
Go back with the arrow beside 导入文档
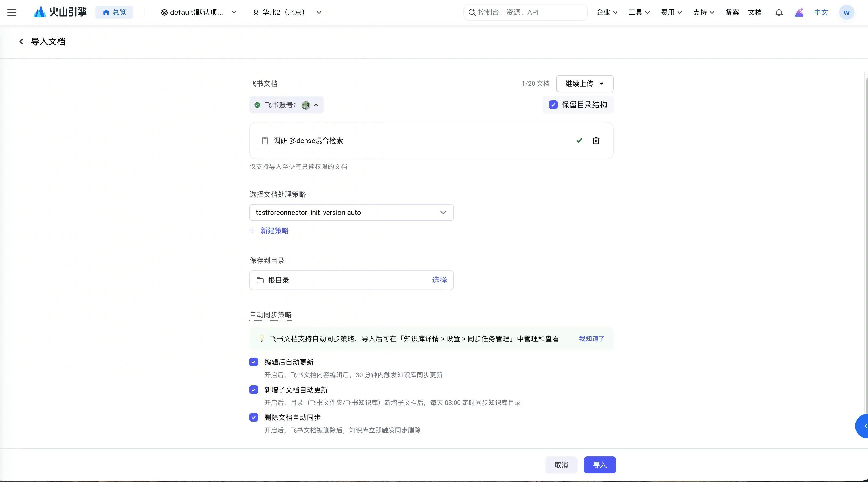tap(21, 42)
